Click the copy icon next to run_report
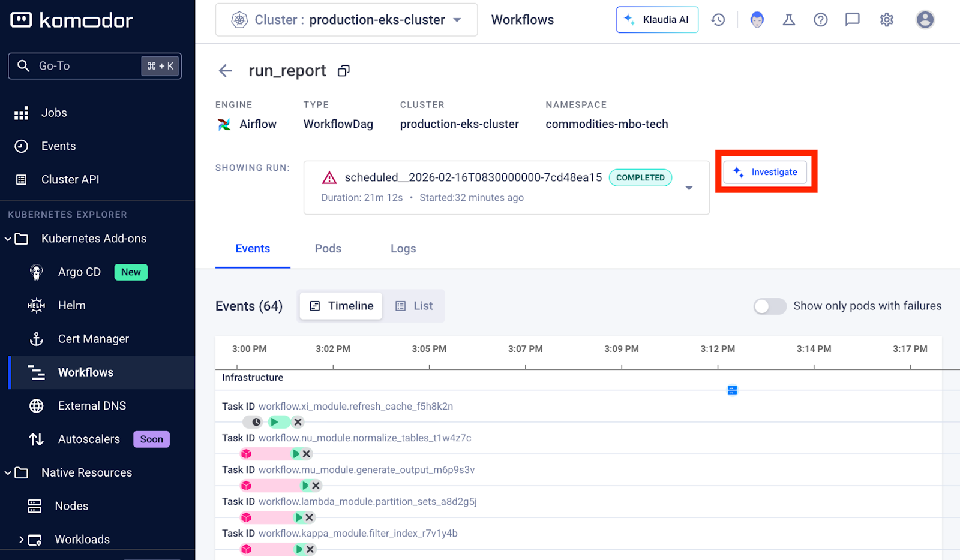Viewport: 960px width, 560px height. [343, 71]
